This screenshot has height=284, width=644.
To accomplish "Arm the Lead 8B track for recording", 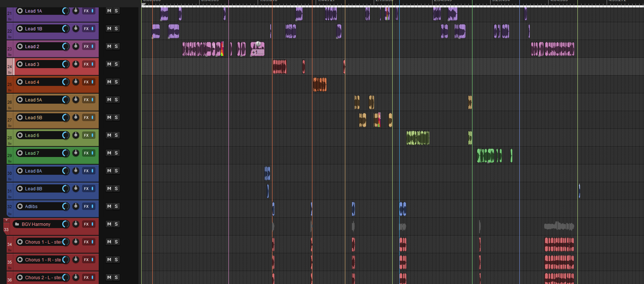I will (20, 188).
